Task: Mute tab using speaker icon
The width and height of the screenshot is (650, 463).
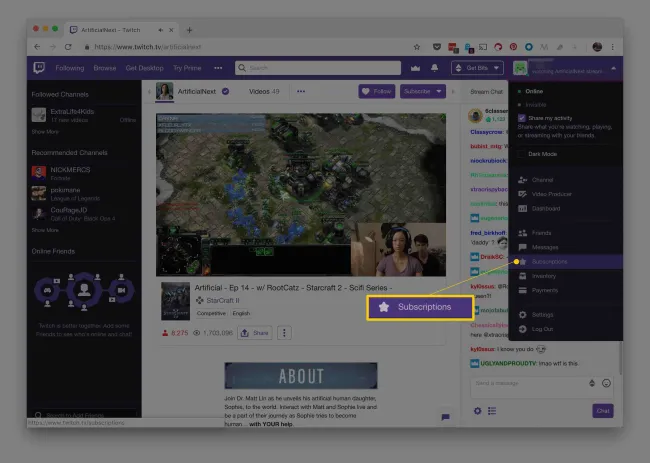Action: pos(160,30)
